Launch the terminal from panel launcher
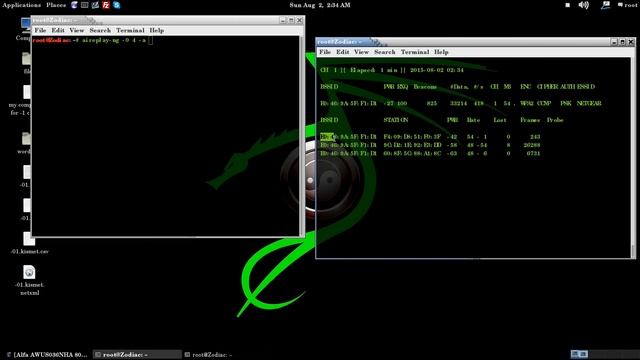This screenshot has width=640, height=360. tap(84, 5)
